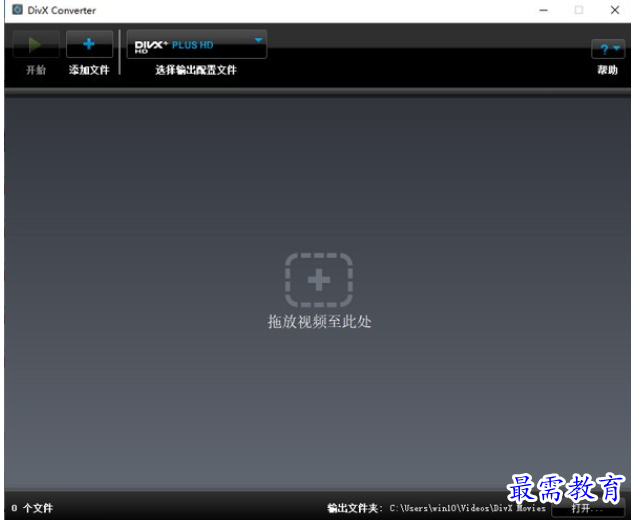Click the DivX Converter title bar icon
This screenshot has height=520, width=631.
pos(17,10)
